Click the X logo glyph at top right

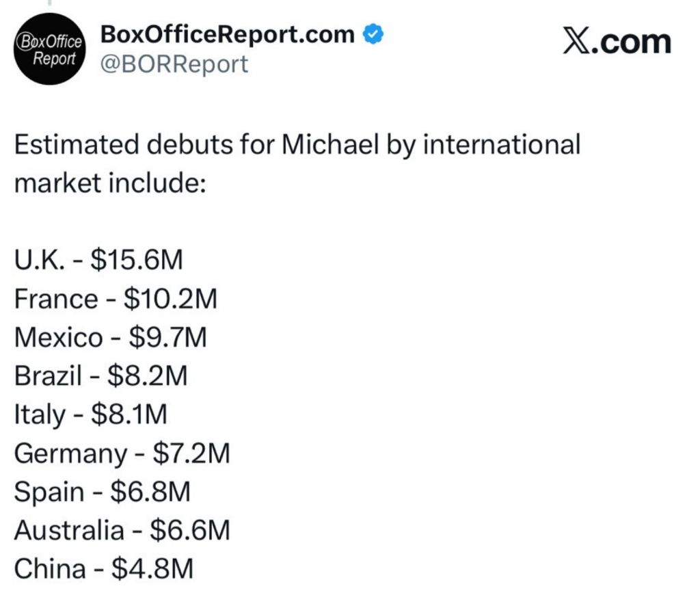click(578, 42)
